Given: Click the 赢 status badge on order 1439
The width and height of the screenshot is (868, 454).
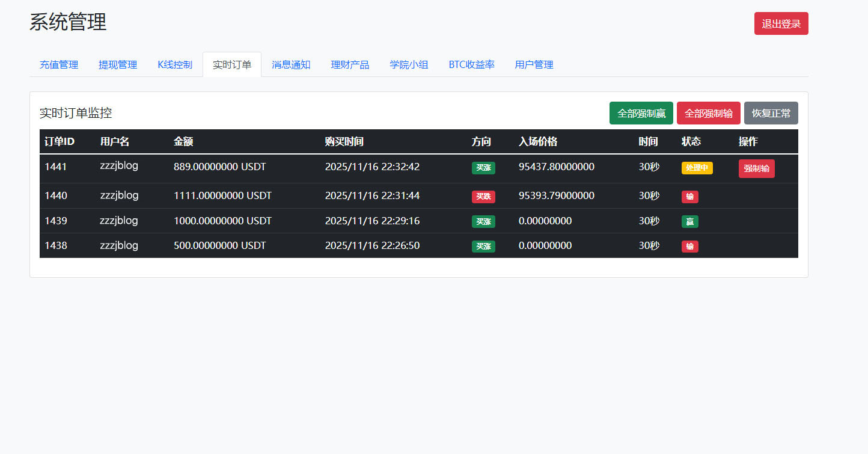Looking at the screenshot, I should [689, 221].
